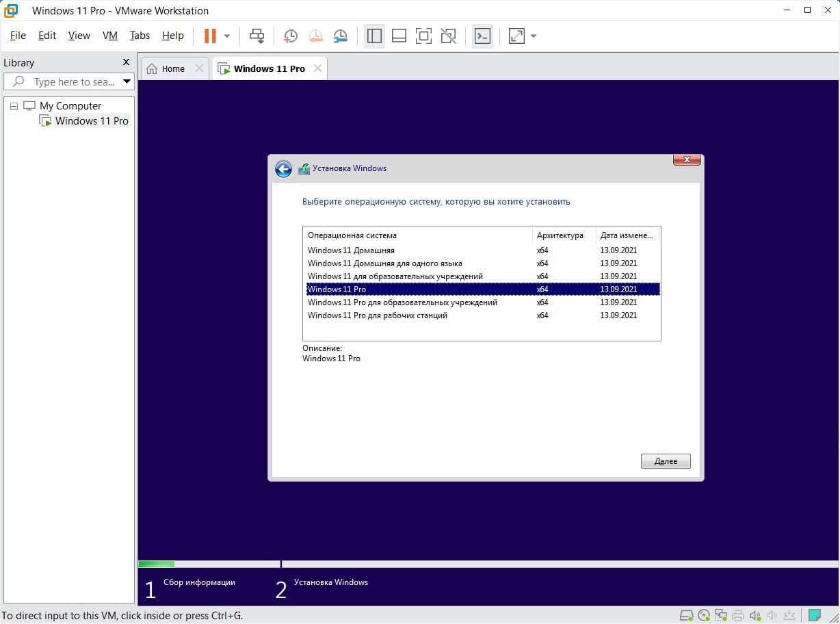
Task: Select Windows 11 Домашняя для одного языка
Action: (x=482, y=263)
